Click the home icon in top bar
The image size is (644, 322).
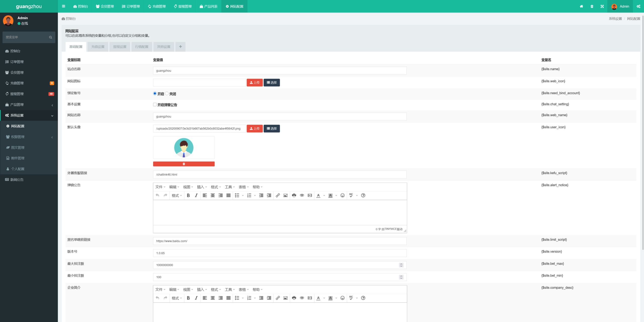click(x=581, y=6)
